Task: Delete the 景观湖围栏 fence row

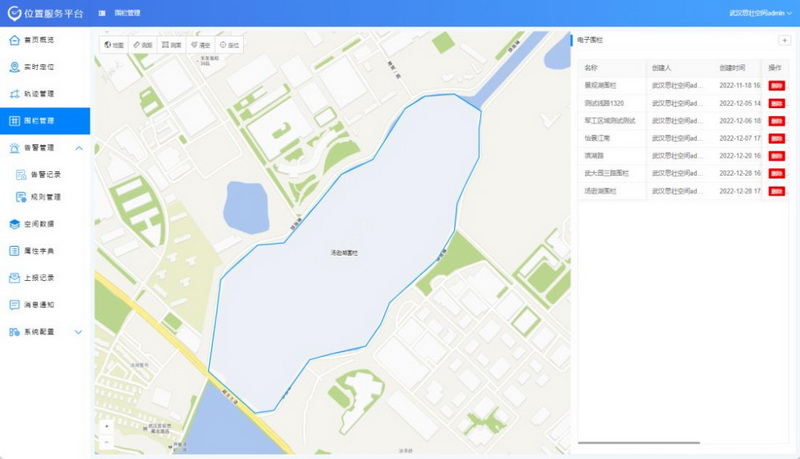Action: click(776, 86)
